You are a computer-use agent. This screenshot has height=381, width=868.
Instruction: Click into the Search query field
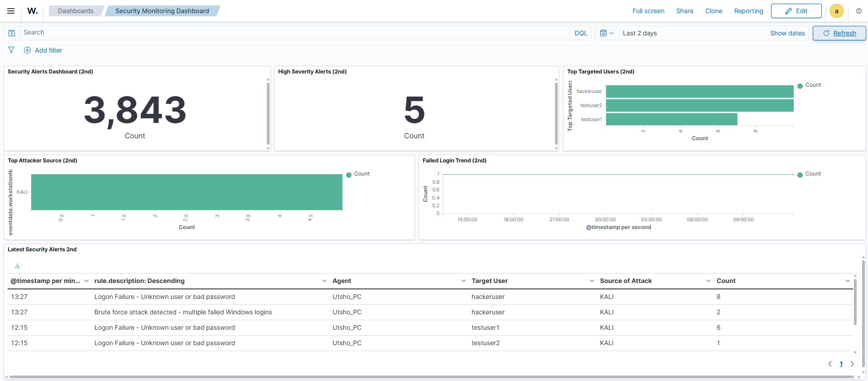(x=294, y=33)
